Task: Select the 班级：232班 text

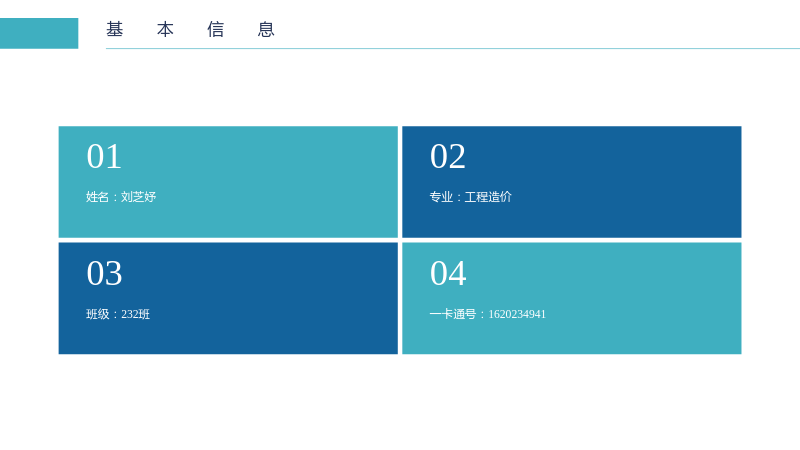Action: click(118, 314)
